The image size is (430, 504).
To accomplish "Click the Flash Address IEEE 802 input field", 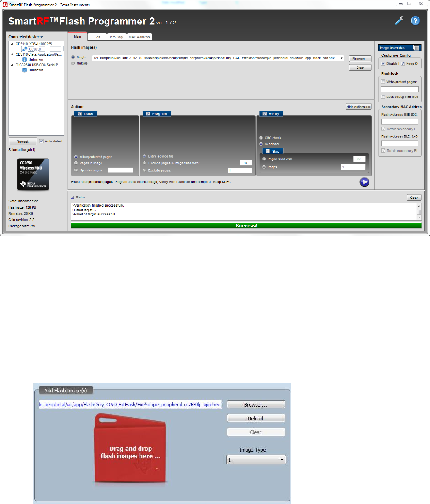I will [400, 121].
